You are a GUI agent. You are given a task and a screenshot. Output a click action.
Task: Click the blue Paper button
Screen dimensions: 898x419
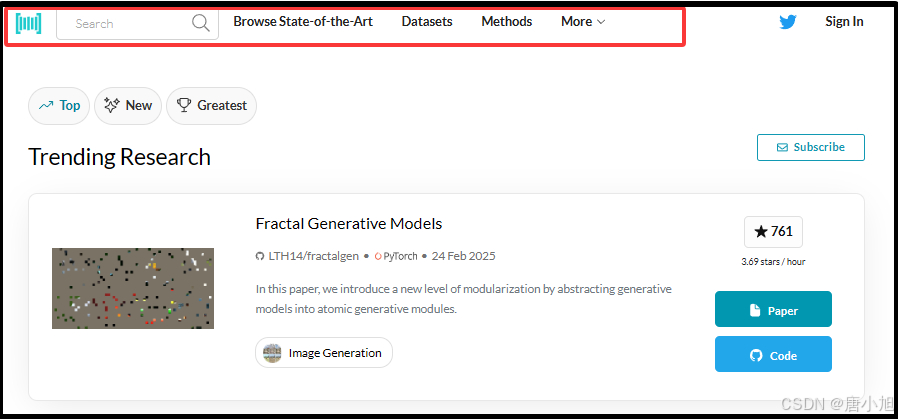(x=773, y=310)
